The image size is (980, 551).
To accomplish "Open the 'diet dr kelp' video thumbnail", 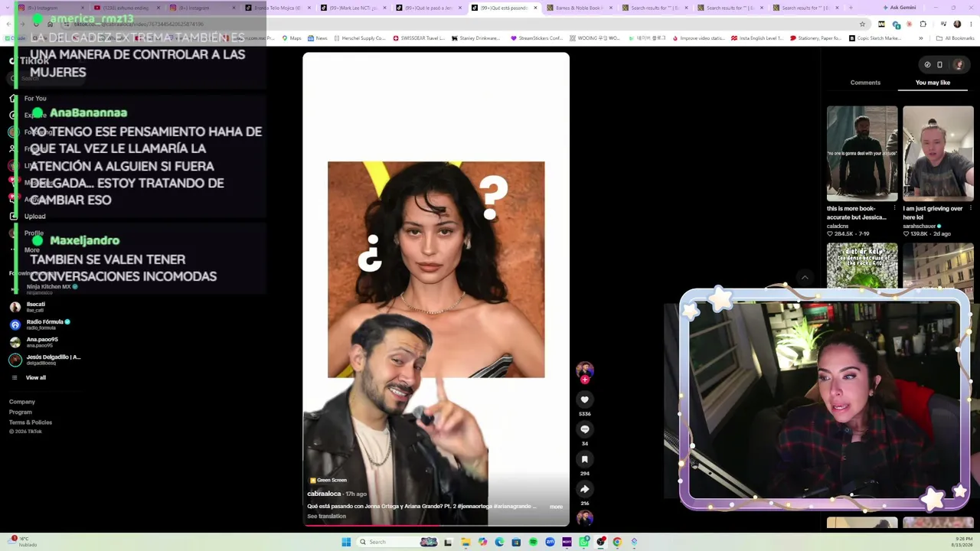I will pyautogui.click(x=862, y=266).
